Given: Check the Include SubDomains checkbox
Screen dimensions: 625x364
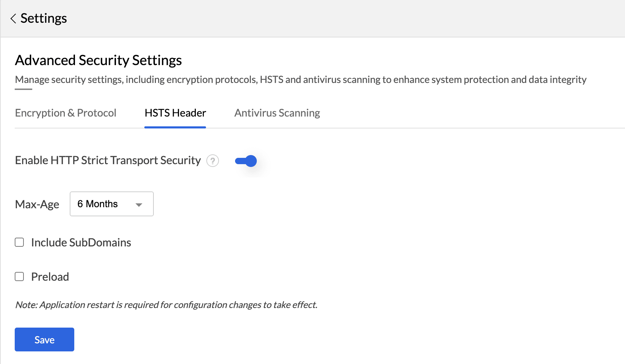Looking at the screenshot, I should tap(19, 242).
